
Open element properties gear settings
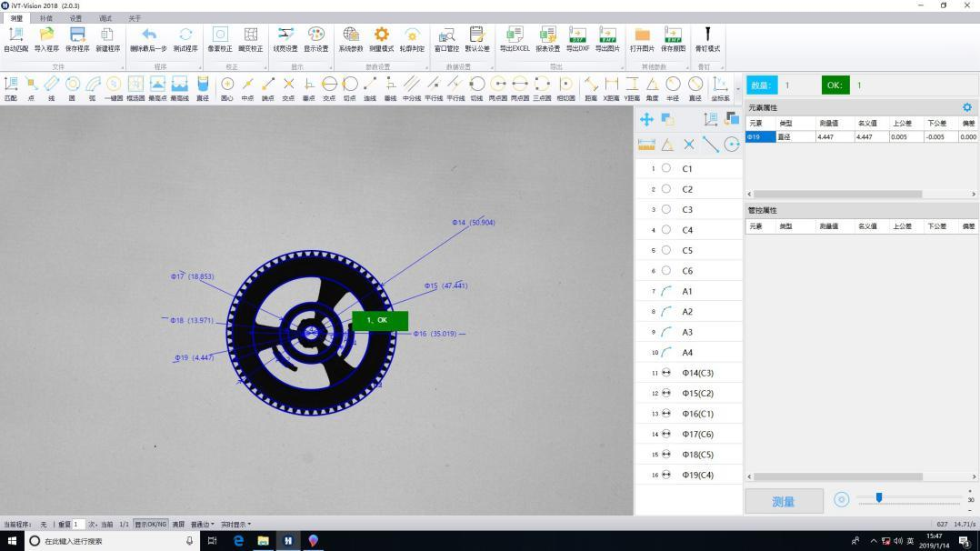coord(966,107)
